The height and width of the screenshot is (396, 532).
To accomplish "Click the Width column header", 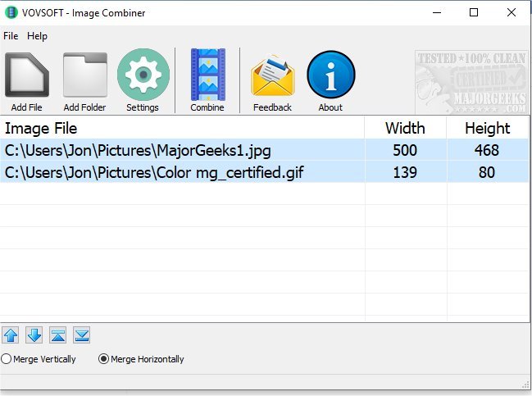I will click(405, 128).
